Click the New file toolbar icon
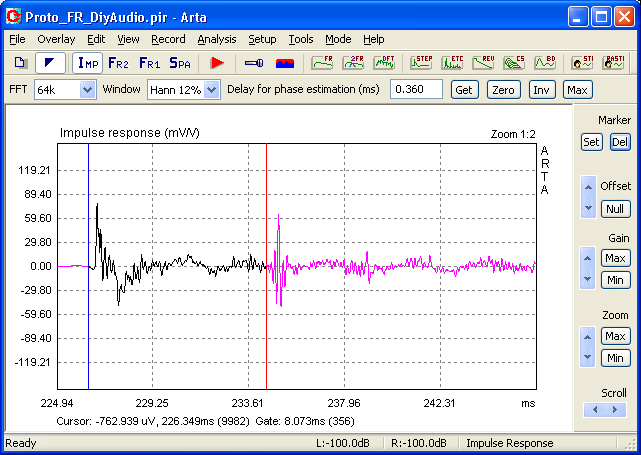The width and height of the screenshot is (641, 455). (20, 63)
